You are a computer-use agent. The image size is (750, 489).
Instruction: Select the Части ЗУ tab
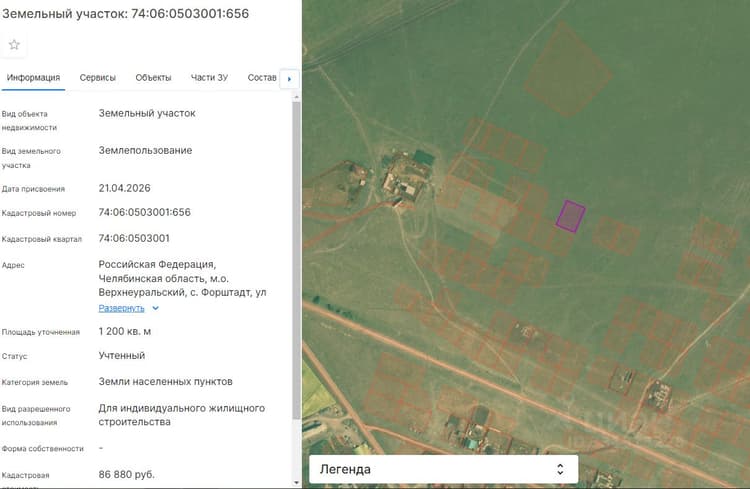(x=209, y=78)
